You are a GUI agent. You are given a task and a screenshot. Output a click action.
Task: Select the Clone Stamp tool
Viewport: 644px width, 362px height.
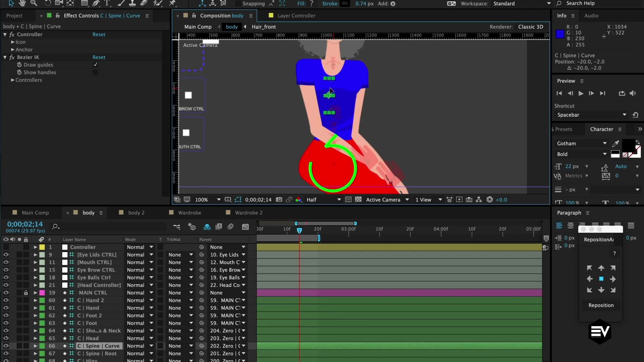point(132,3)
